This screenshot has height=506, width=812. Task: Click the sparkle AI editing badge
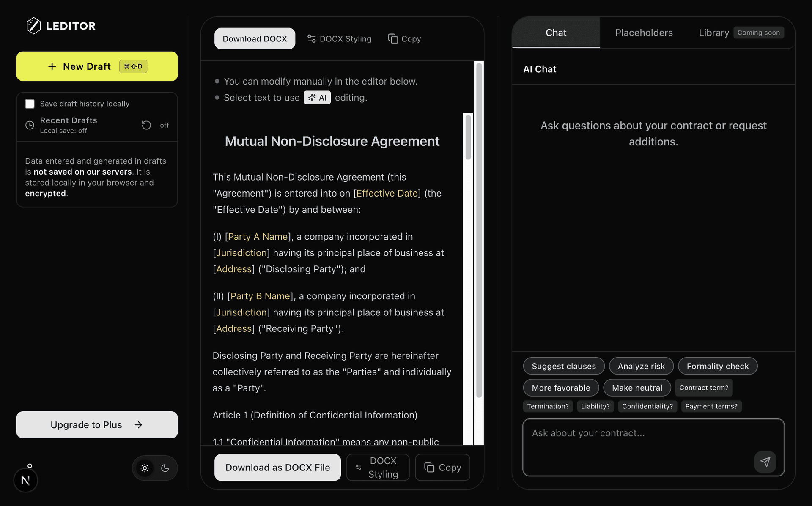pyautogui.click(x=317, y=98)
